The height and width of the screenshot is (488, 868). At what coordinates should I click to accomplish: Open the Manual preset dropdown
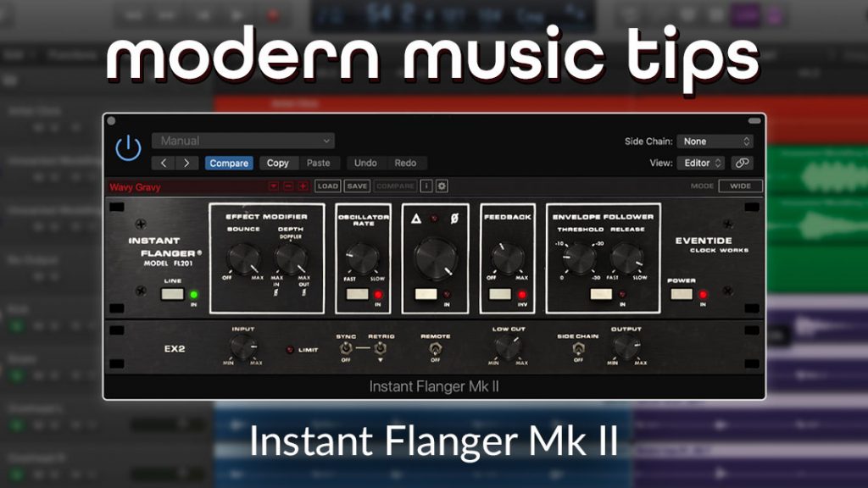click(243, 141)
